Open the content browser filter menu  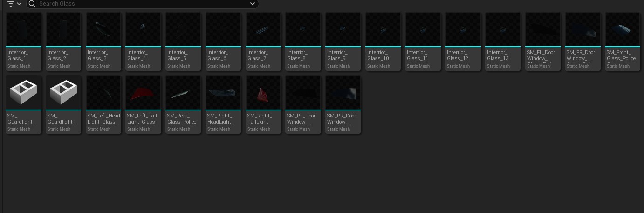14,4
